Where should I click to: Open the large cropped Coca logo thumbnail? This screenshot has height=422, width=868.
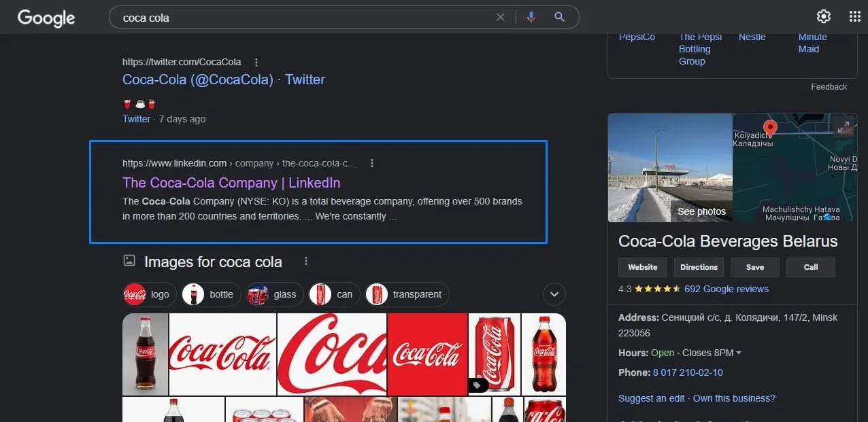pyautogui.click(x=332, y=354)
